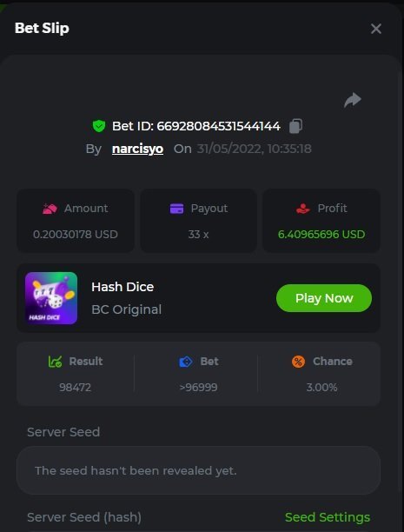Close the Bet Slip dialog
Image resolution: width=404 pixels, height=532 pixels.
coord(376,29)
